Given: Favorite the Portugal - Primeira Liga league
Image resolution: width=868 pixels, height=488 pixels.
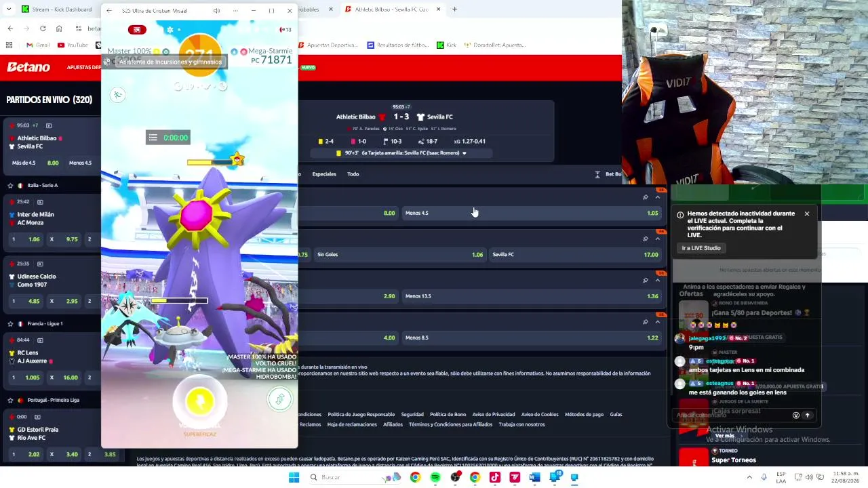Looking at the screenshot, I should 10,400.
